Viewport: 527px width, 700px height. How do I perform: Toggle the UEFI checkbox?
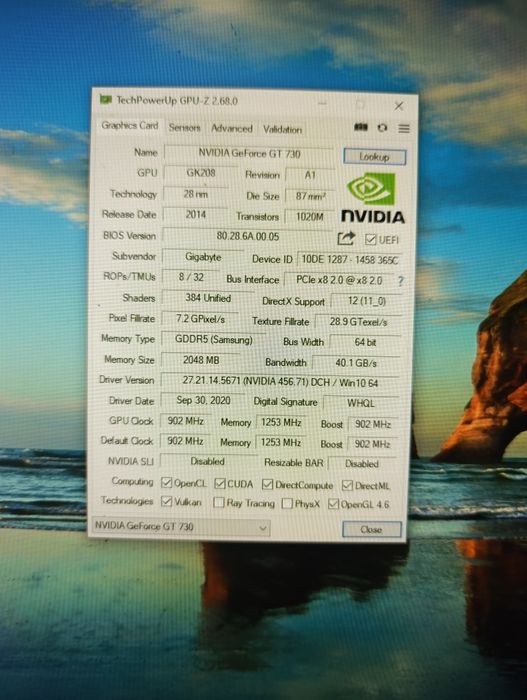pyautogui.click(x=370, y=240)
